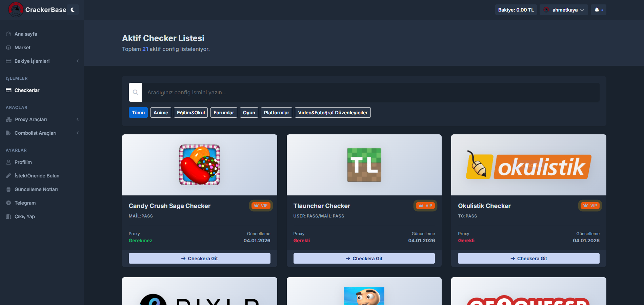Click the CrackerBase logo icon
This screenshot has width=644, height=305.
(16, 9)
